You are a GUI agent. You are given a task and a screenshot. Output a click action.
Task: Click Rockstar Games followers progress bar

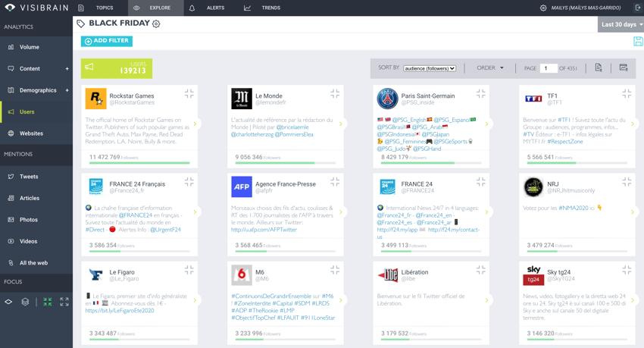coord(139,163)
